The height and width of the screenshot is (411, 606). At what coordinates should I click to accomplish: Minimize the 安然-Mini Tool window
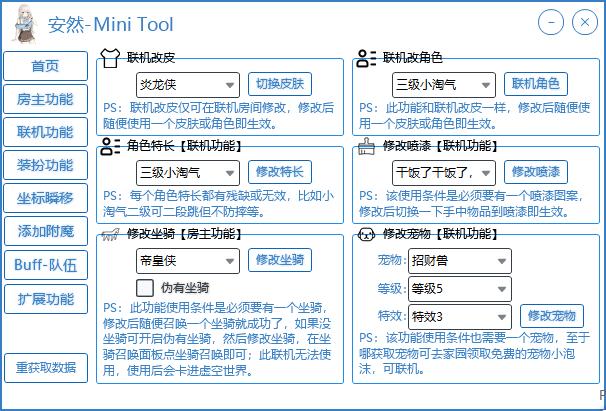551,22
